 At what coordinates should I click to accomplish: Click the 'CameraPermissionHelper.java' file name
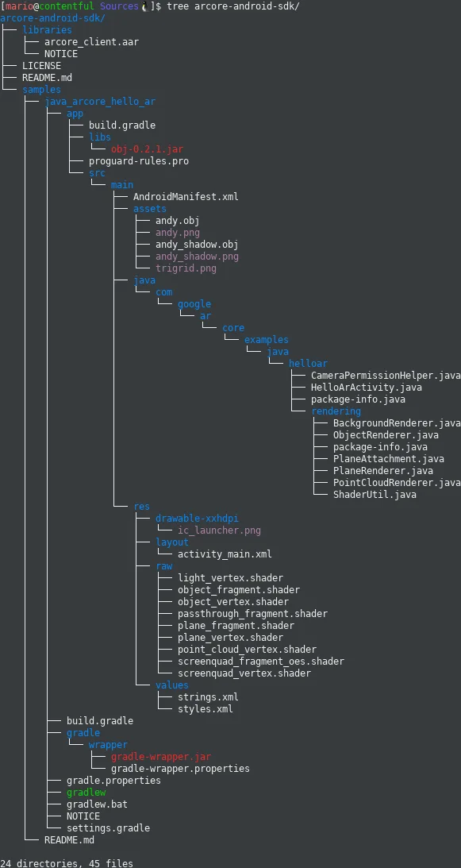385,376
